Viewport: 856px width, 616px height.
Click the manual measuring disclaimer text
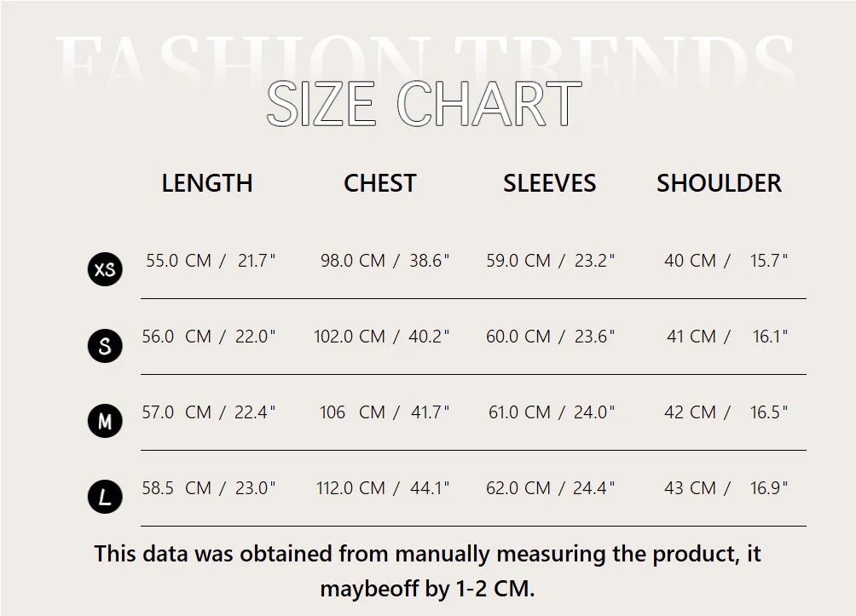pyautogui.click(x=427, y=571)
